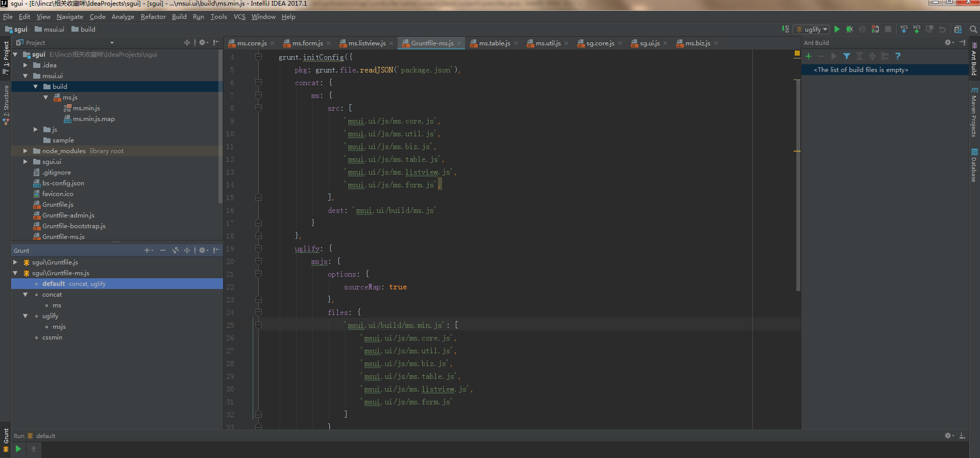Open the Refactor menu

click(153, 17)
